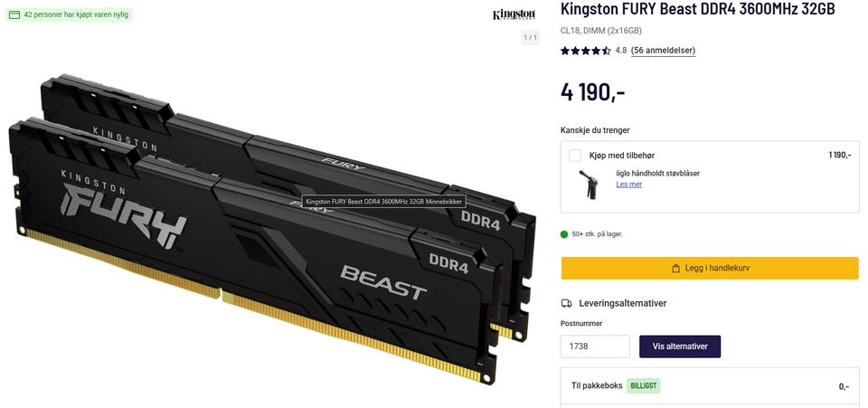Viewport: 868px width, 408px height.
Task: Click the BILLIGST badge next to Til pakkeboks
Action: 643,386
